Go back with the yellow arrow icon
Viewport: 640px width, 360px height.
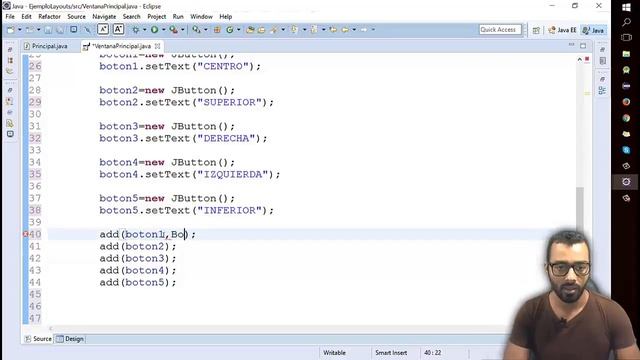click(x=345, y=30)
